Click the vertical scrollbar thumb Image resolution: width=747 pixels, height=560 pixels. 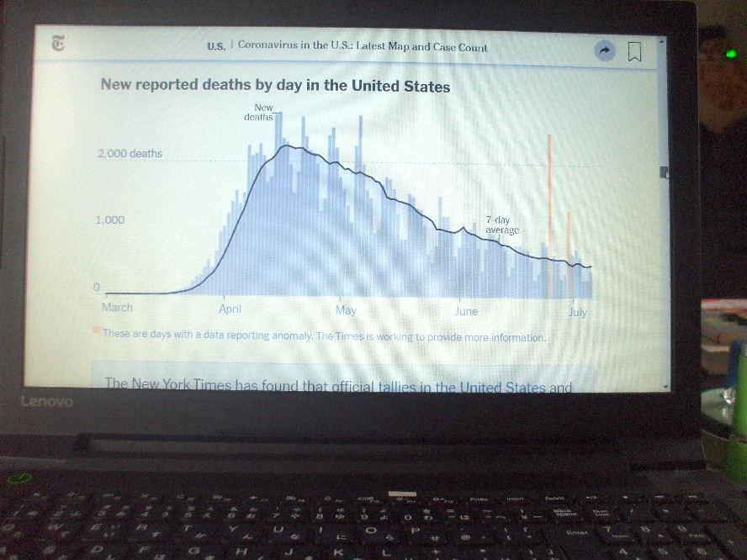664,172
